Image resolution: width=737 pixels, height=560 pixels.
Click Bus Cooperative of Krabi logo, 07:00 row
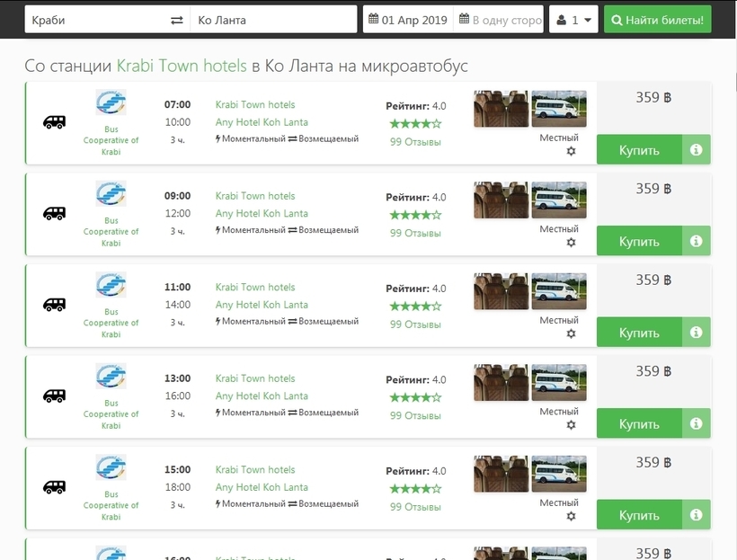[x=111, y=102]
